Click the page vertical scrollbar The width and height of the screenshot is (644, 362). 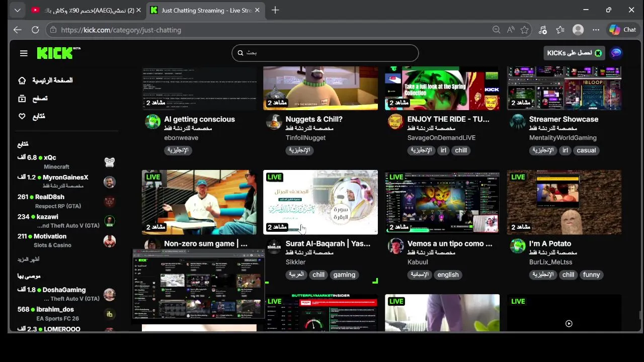[x=640, y=315]
